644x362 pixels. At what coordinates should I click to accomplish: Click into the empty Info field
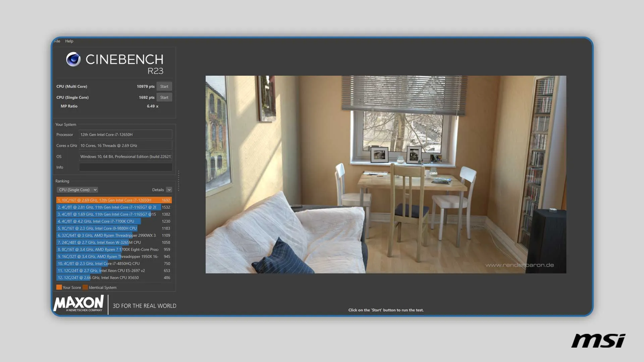[125, 167]
